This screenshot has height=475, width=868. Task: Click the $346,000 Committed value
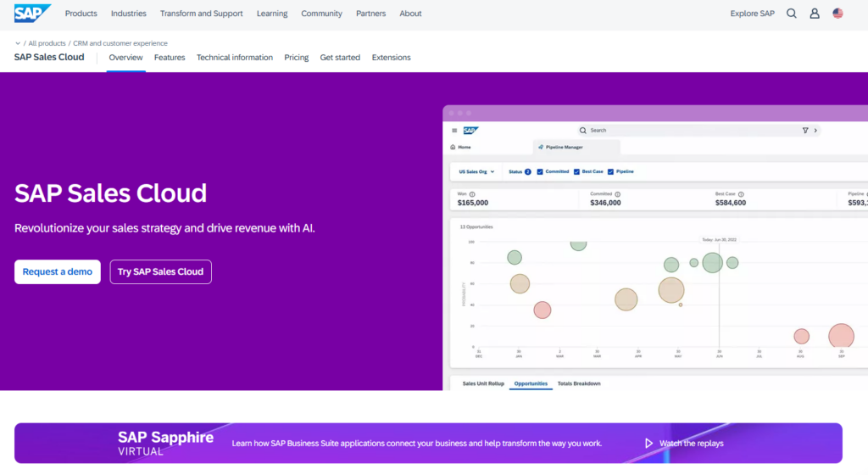coord(605,203)
